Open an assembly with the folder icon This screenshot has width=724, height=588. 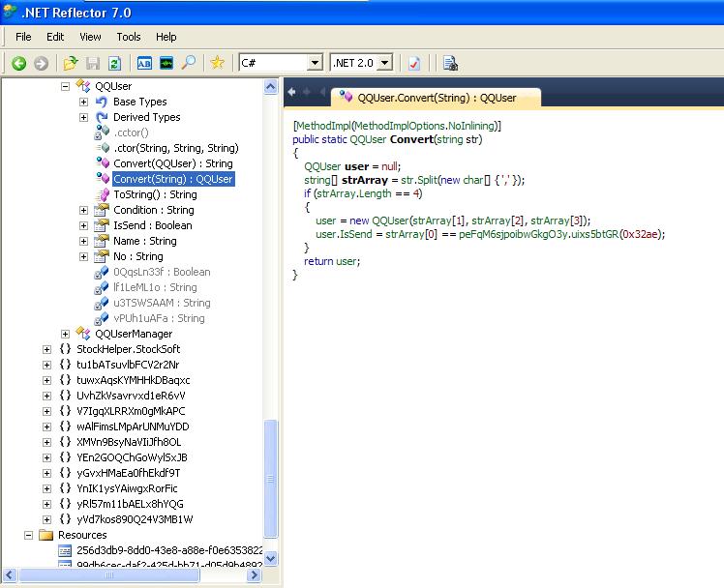pos(71,63)
